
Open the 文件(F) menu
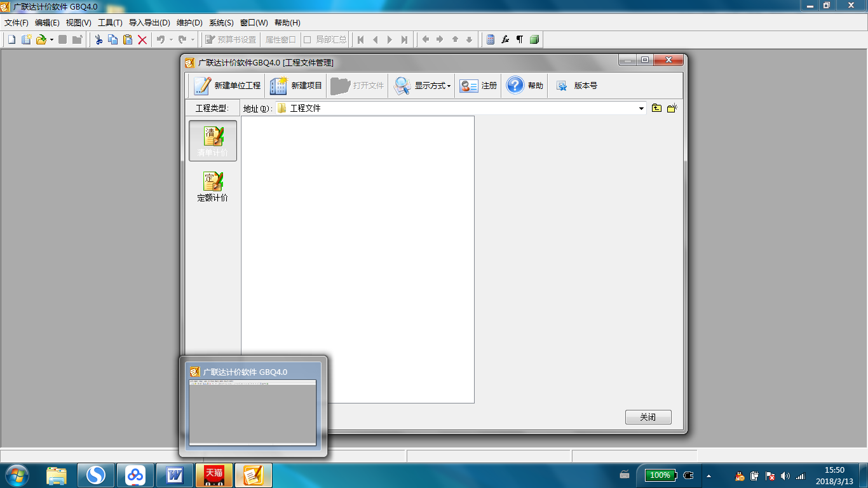pos(17,22)
